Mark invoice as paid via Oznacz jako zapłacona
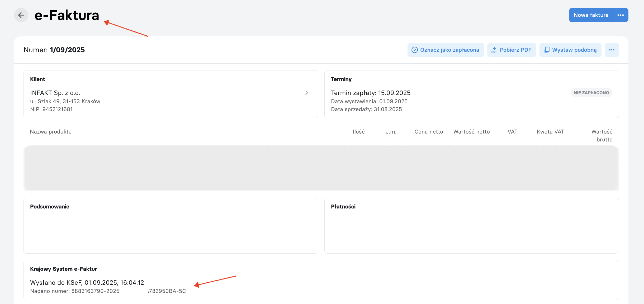Viewport: 644px width, 304px height. click(x=446, y=50)
